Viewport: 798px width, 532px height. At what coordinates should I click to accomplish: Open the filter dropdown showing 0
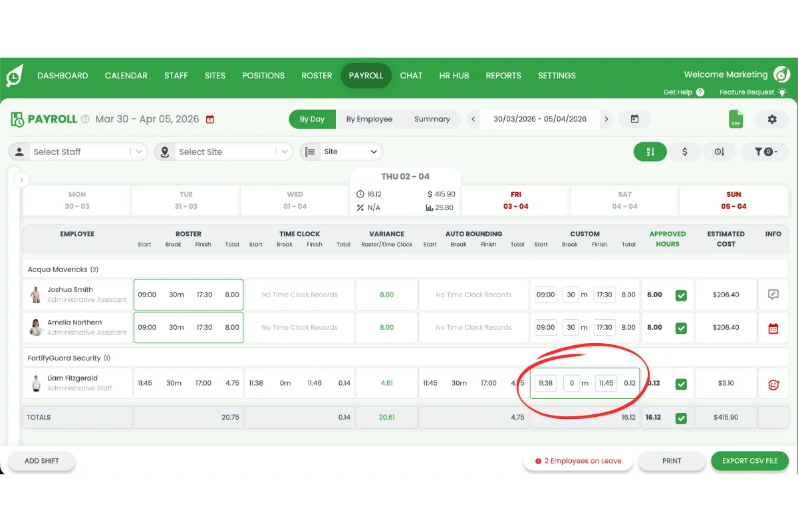767,152
